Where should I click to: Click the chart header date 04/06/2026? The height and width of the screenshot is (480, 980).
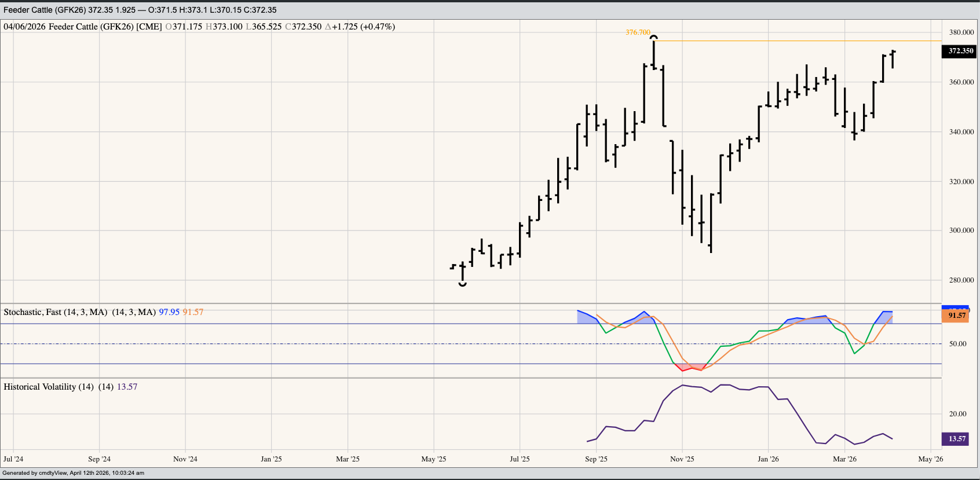[24, 27]
